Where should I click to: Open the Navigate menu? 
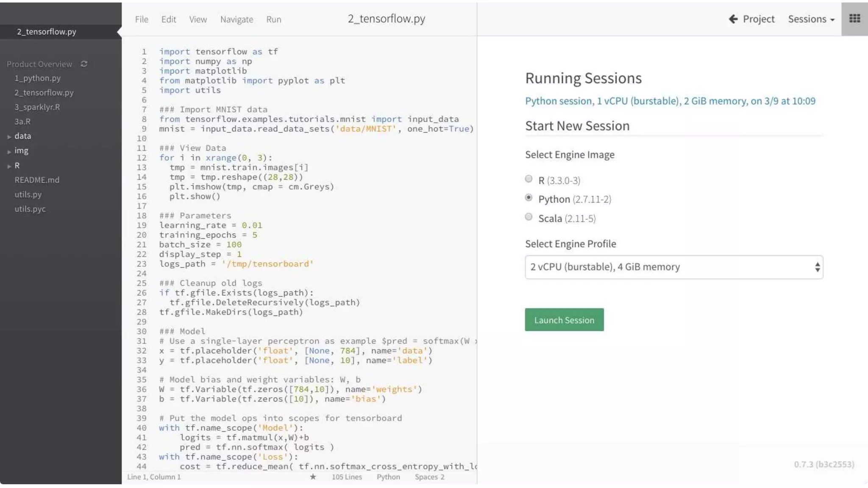point(236,19)
